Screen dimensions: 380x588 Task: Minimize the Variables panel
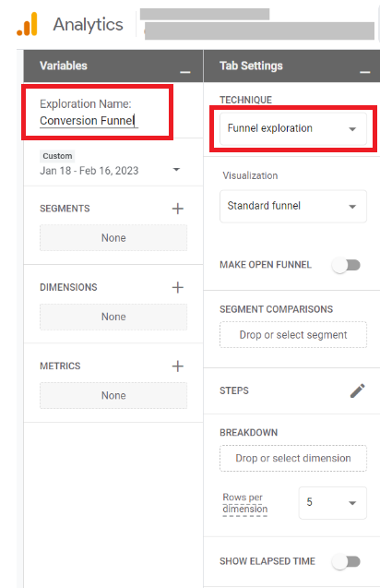point(185,72)
